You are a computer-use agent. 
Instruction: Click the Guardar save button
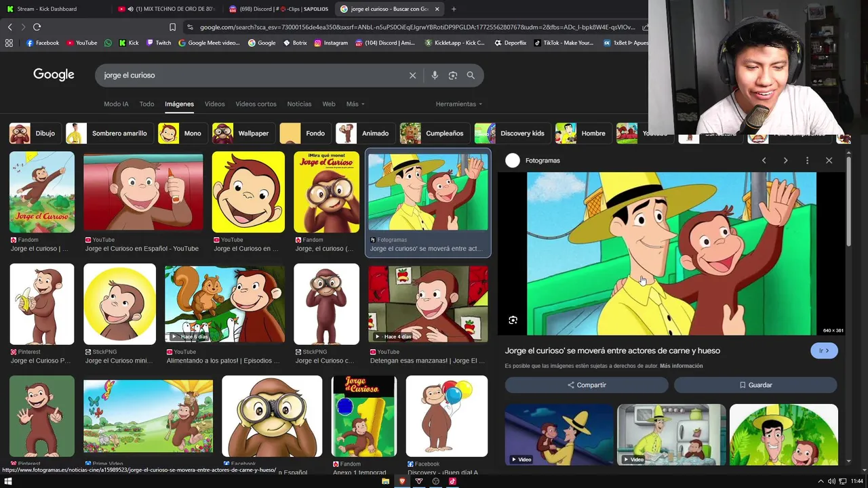tap(755, 385)
